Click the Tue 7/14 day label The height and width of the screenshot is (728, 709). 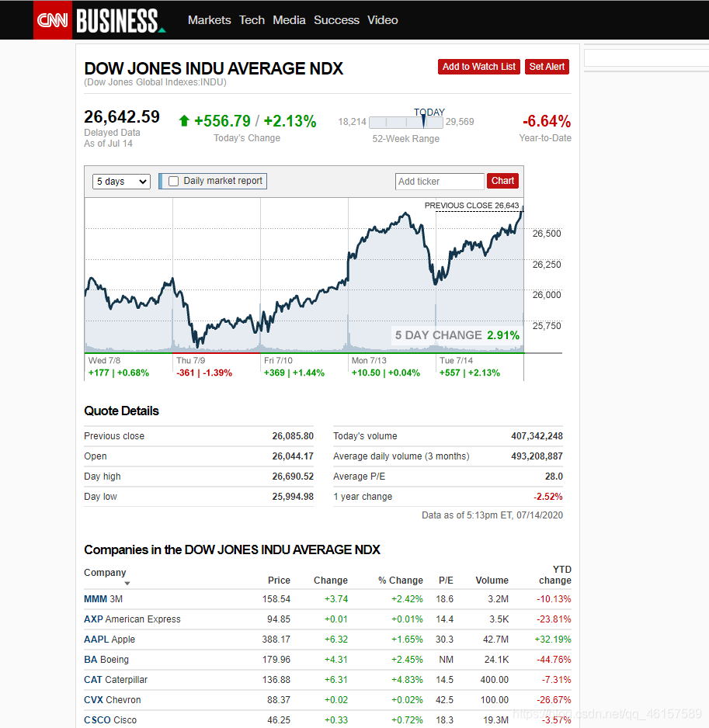tap(457, 360)
